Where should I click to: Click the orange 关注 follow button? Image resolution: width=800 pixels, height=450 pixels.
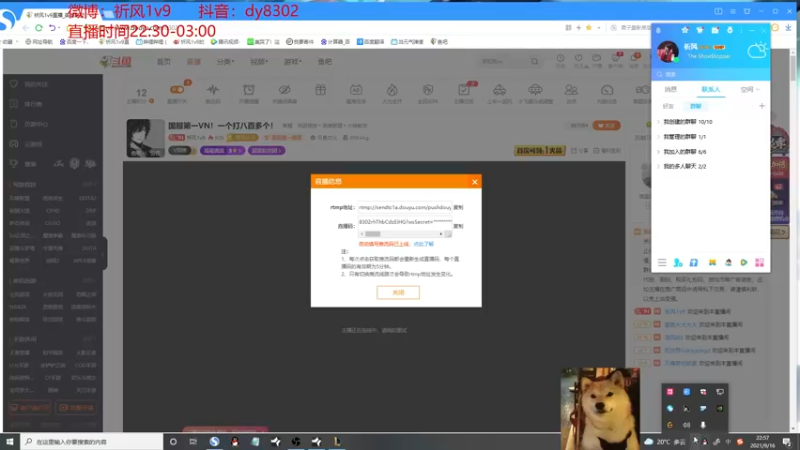point(606,125)
